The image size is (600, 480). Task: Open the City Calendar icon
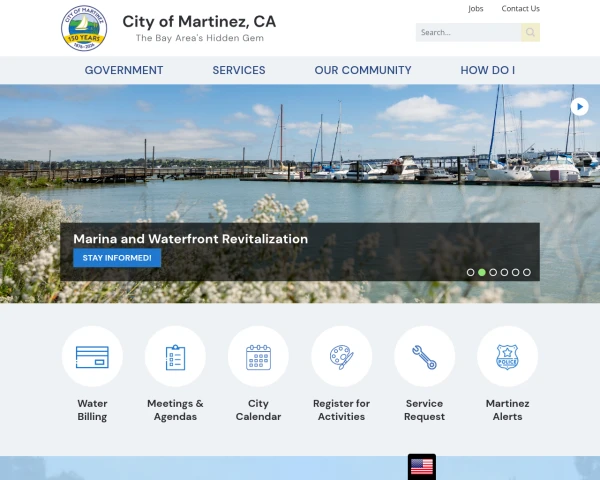click(258, 357)
